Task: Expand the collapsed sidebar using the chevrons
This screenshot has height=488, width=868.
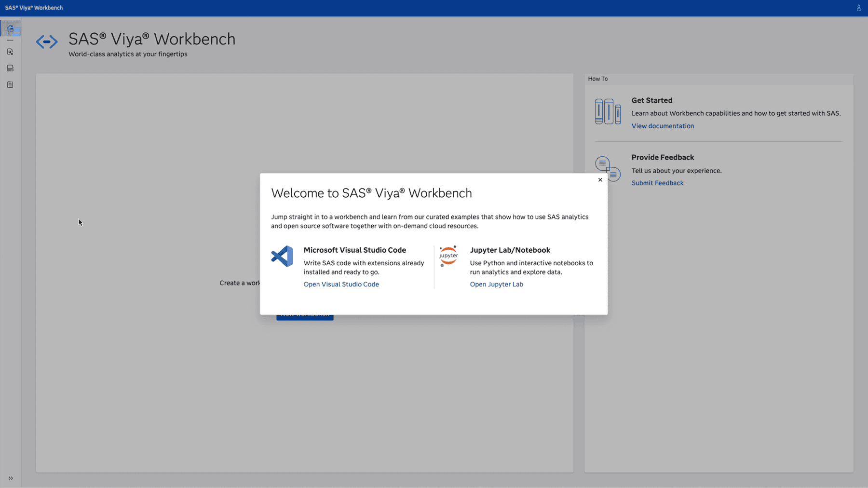Action: point(10,478)
